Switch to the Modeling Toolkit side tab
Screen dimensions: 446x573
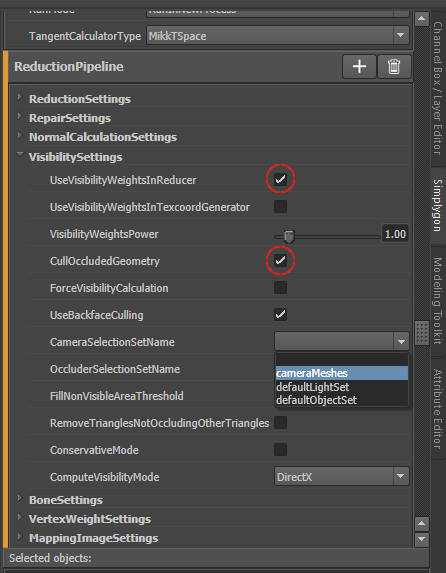[438, 301]
